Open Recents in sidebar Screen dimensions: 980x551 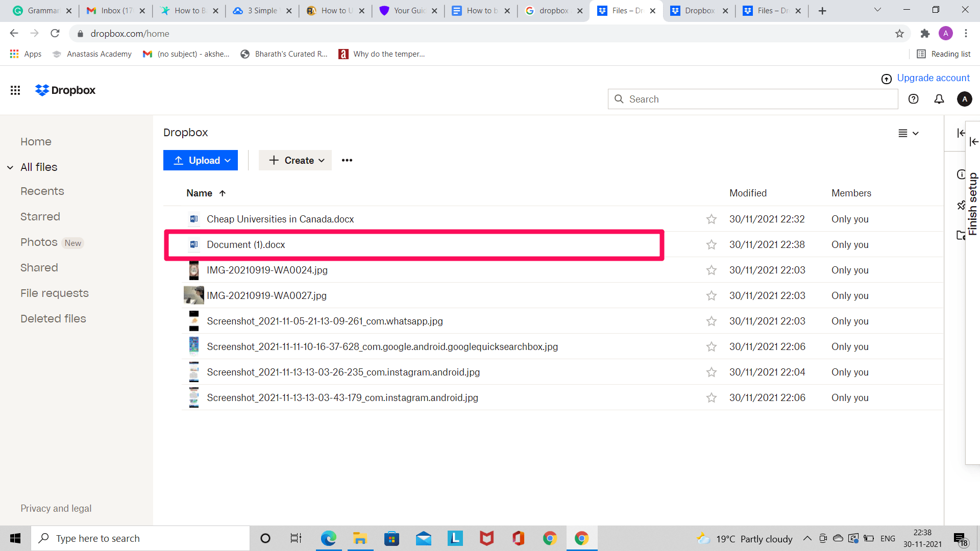click(42, 191)
